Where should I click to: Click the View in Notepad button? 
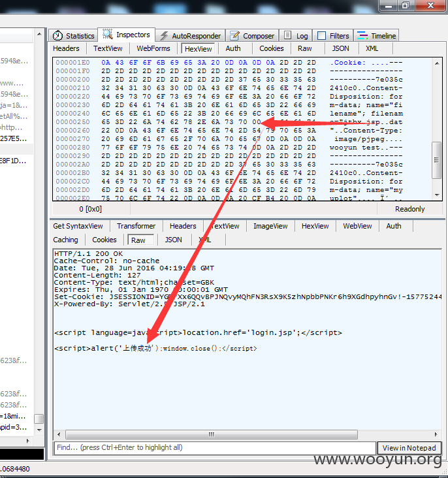coord(409,448)
